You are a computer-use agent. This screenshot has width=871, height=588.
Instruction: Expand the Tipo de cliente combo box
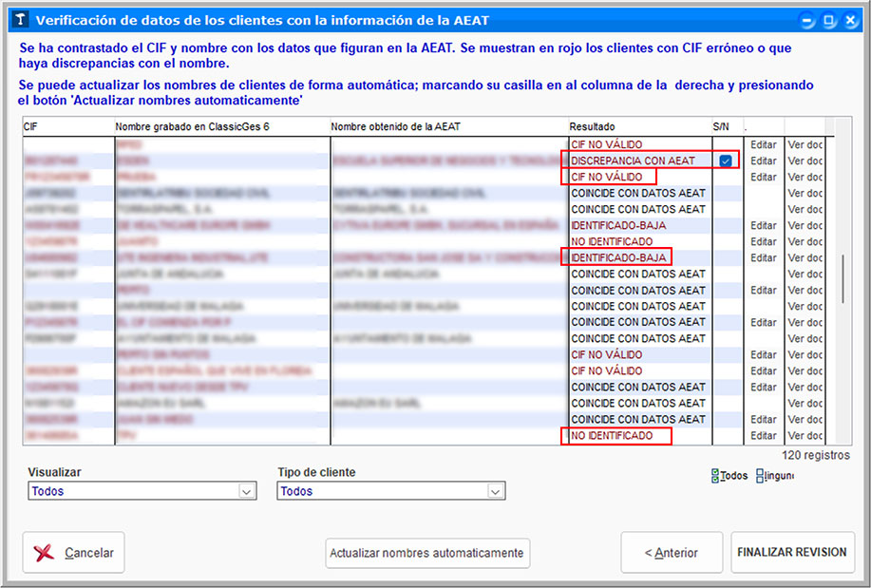click(x=495, y=491)
